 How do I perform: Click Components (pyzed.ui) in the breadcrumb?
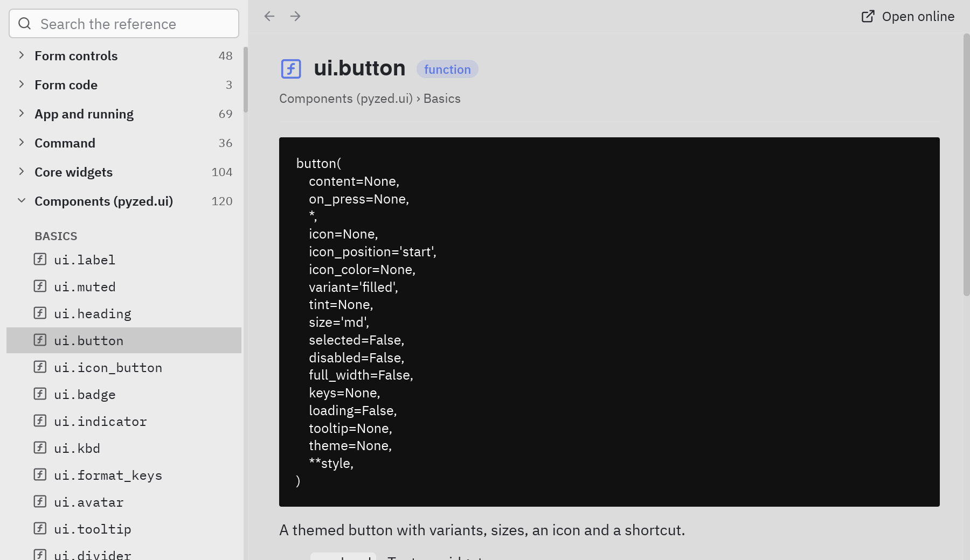pyautogui.click(x=346, y=99)
